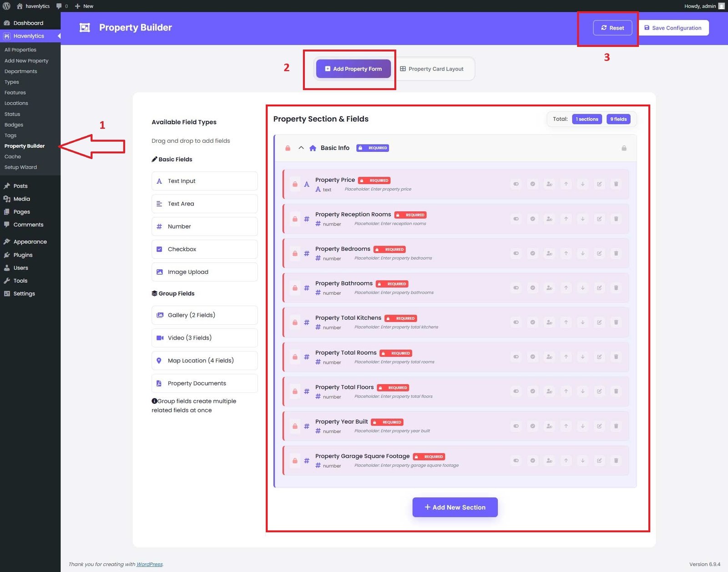The image size is (728, 572).
Task: Click the Add New Section button
Action: tap(455, 507)
